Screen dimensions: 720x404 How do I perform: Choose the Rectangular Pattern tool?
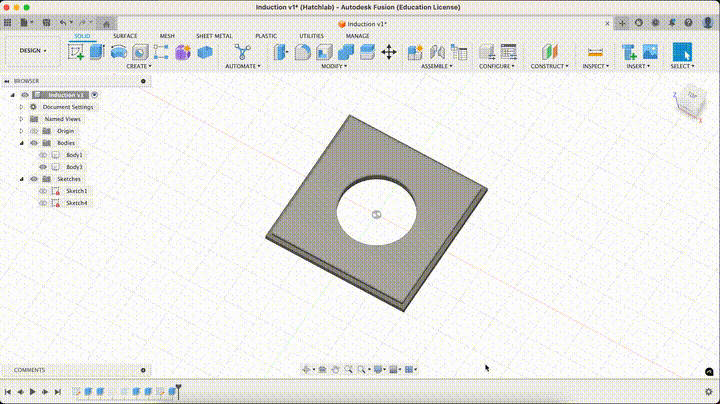click(161, 52)
